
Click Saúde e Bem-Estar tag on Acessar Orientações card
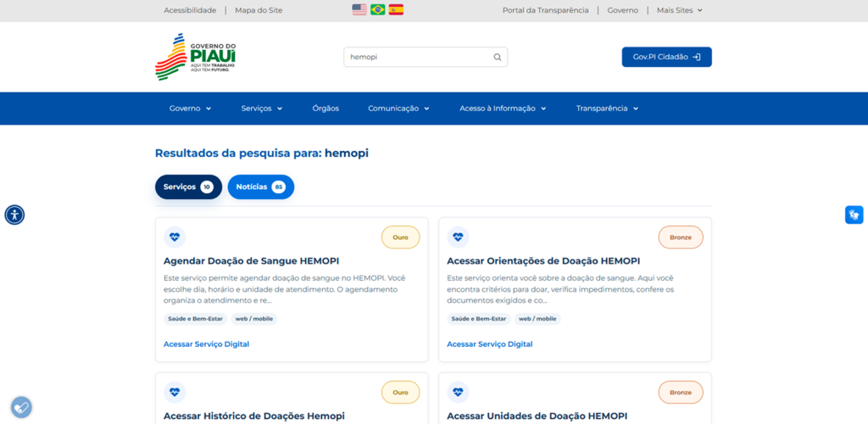coord(479,319)
